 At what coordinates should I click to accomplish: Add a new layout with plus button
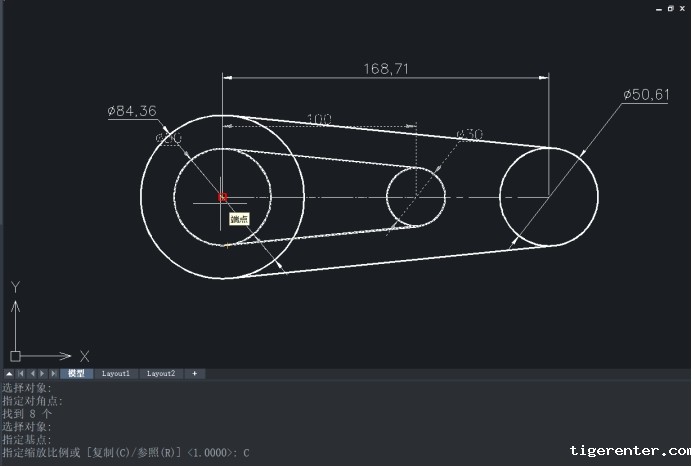click(194, 374)
